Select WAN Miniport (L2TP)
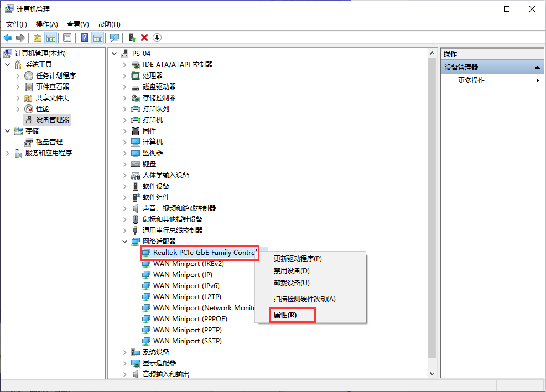Viewport: 546px width, 392px height. click(x=187, y=297)
